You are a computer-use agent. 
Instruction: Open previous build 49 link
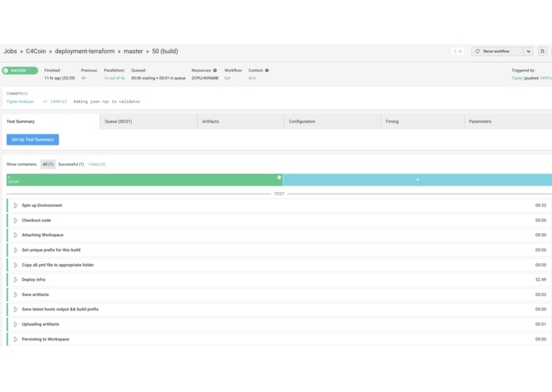(x=83, y=78)
